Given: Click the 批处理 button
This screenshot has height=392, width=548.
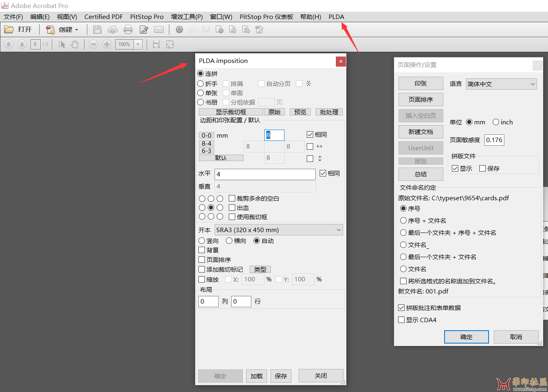Looking at the screenshot, I should [x=329, y=112].
